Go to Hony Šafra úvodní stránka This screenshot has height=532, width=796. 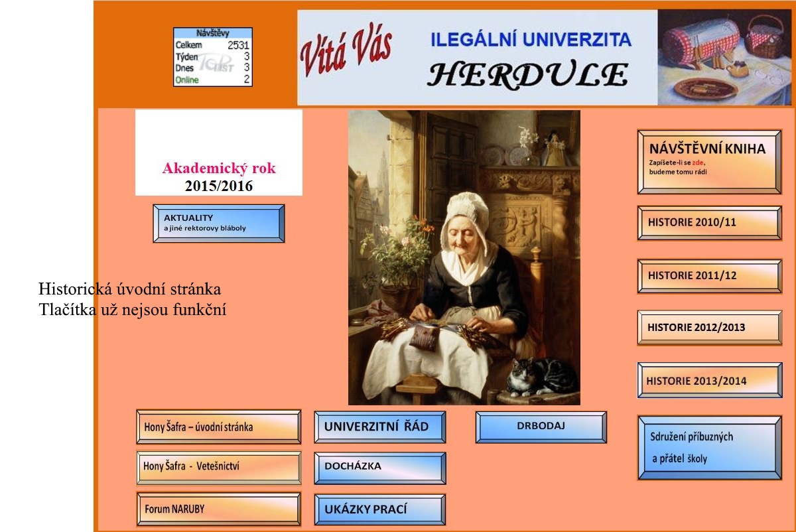tap(218, 428)
